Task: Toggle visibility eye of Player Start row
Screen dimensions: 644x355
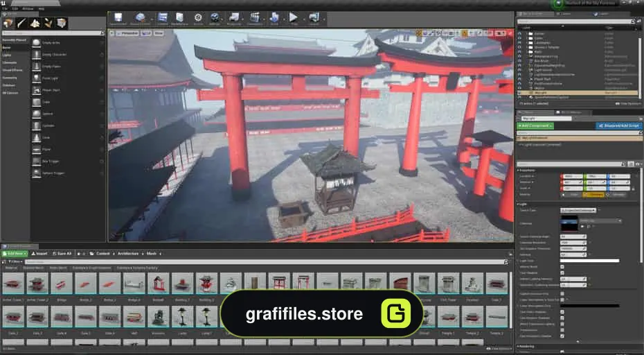Action: coord(519,79)
